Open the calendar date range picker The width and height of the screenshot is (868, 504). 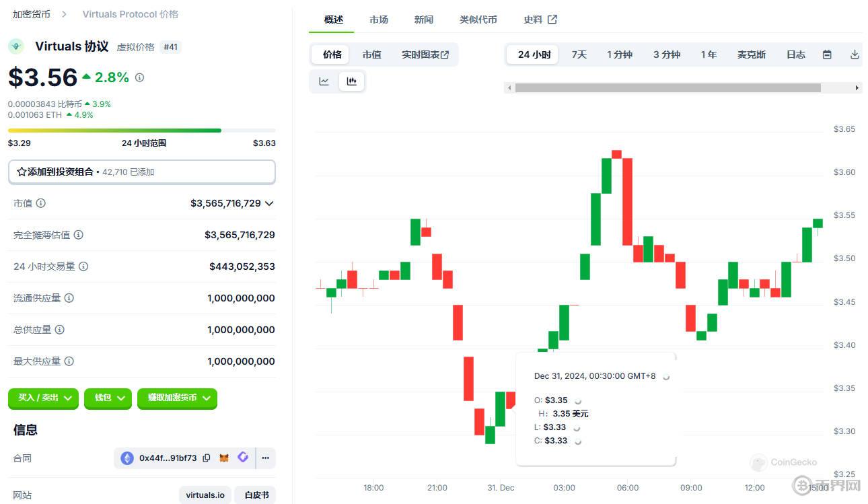[827, 55]
